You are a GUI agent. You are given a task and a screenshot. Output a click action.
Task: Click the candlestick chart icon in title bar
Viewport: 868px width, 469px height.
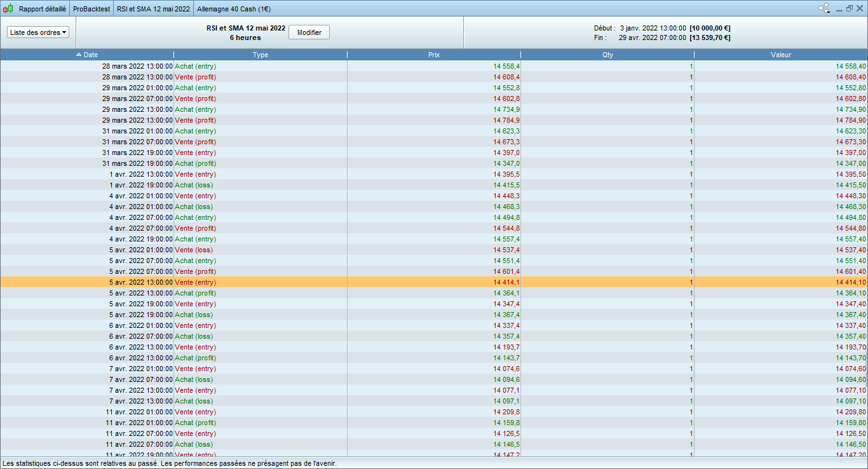pyautogui.click(x=8, y=9)
